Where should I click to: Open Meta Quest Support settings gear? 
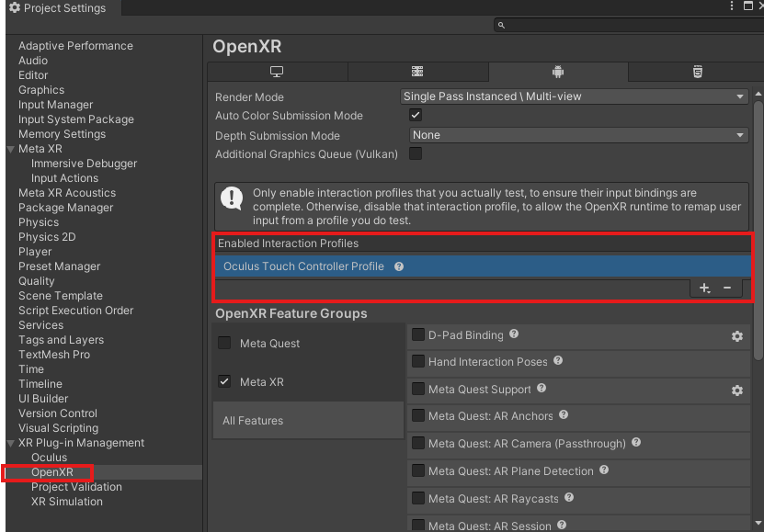click(737, 391)
